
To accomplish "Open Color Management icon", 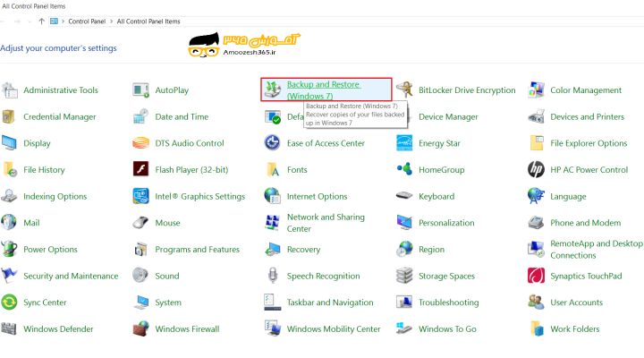I will tap(536, 90).
